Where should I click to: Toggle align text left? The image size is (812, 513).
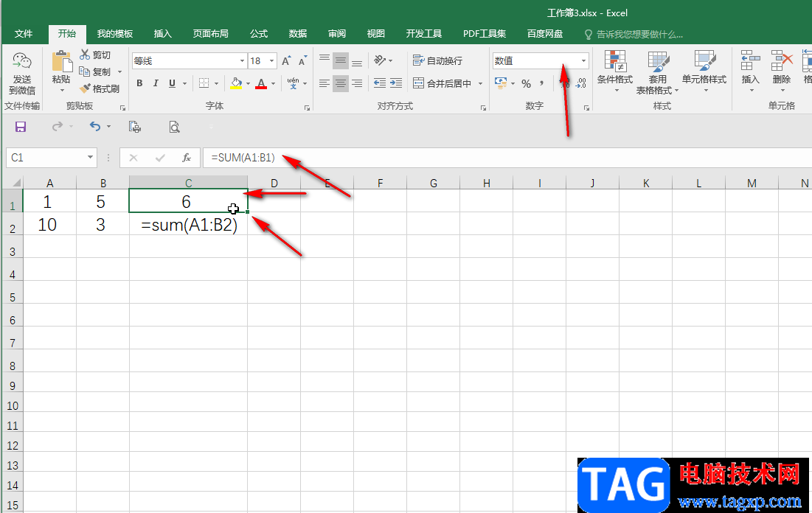[x=325, y=83]
